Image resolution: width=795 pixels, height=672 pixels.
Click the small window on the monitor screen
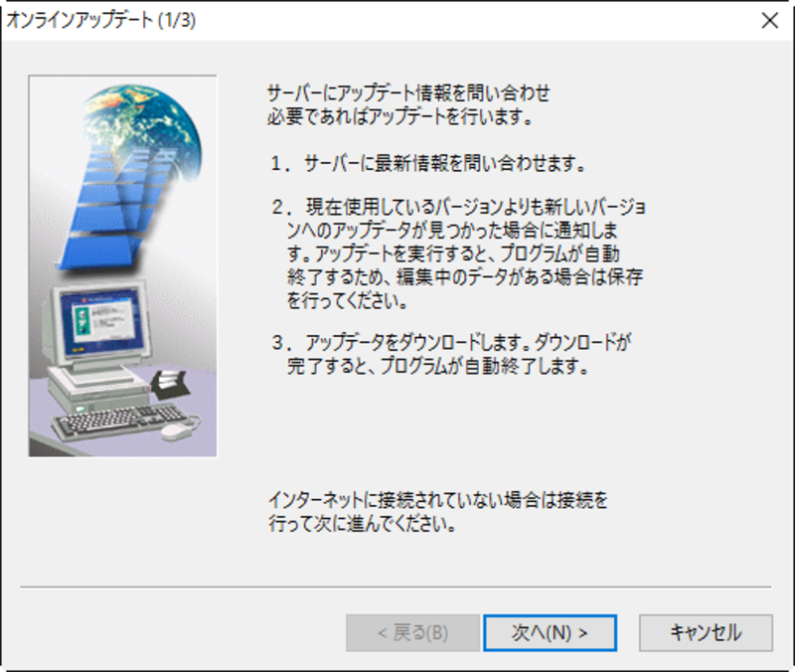(104, 318)
